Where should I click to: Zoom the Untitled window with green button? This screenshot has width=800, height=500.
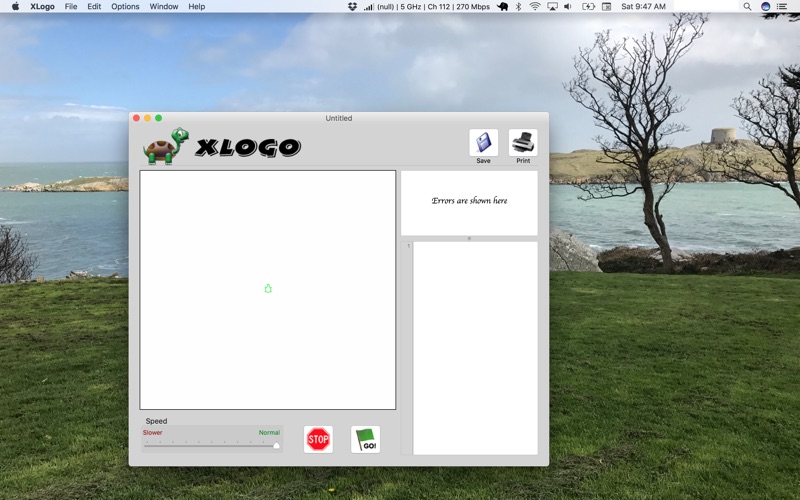pos(159,118)
